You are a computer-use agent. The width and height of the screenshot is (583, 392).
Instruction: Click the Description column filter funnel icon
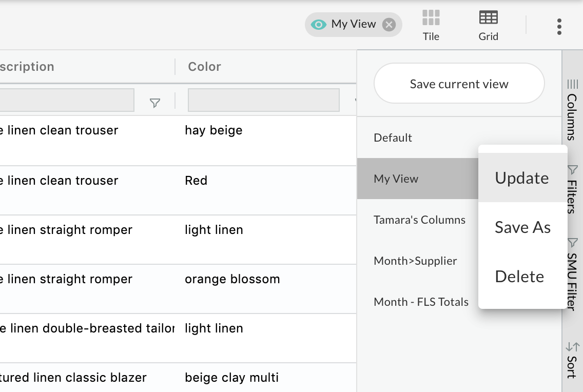pos(154,103)
